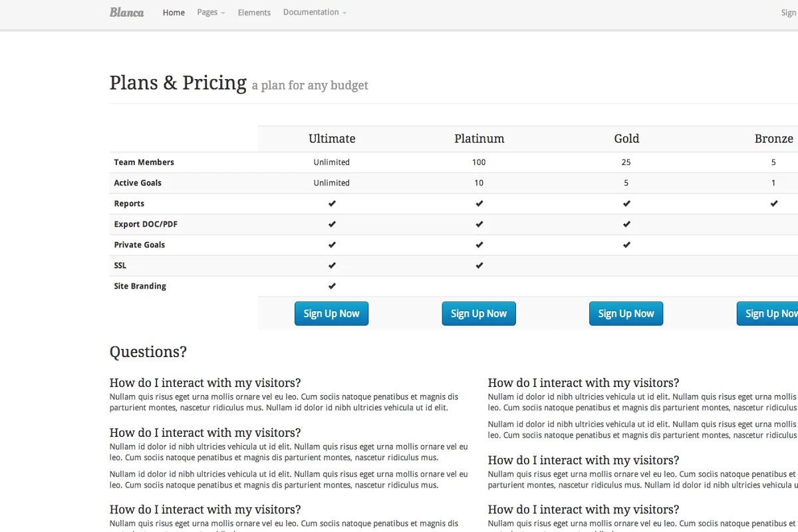Click the Blanca brand logo

126,12
